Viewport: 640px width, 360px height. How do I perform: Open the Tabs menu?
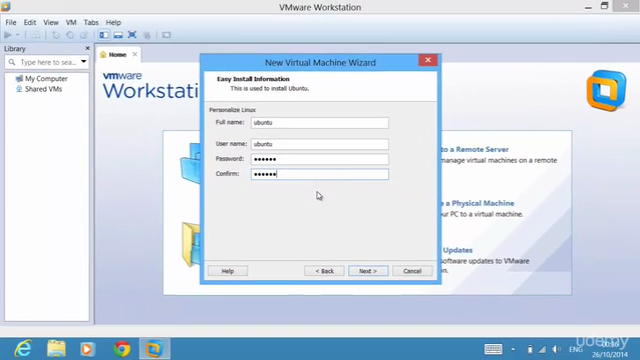91,22
